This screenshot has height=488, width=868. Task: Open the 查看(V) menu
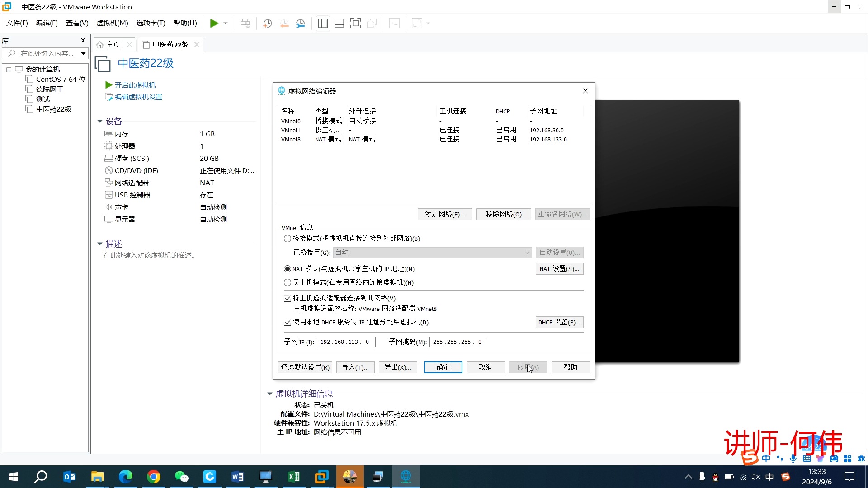coord(77,23)
